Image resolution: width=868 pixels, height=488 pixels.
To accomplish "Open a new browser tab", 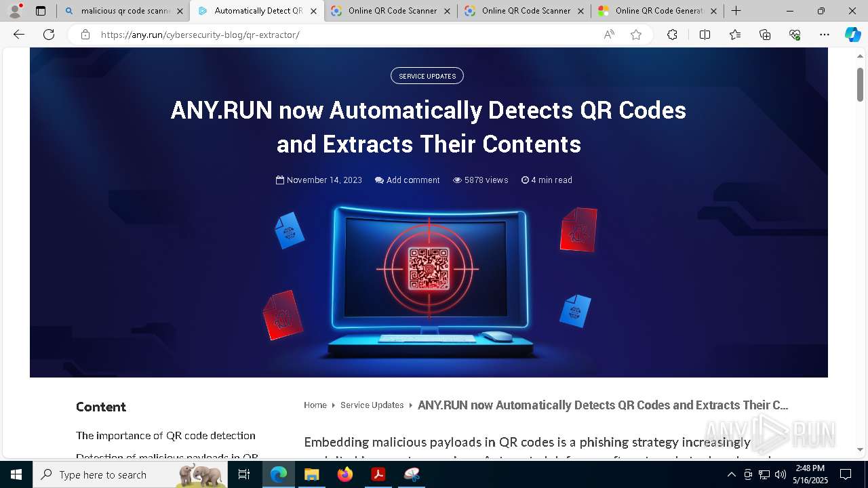I will click(736, 11).
